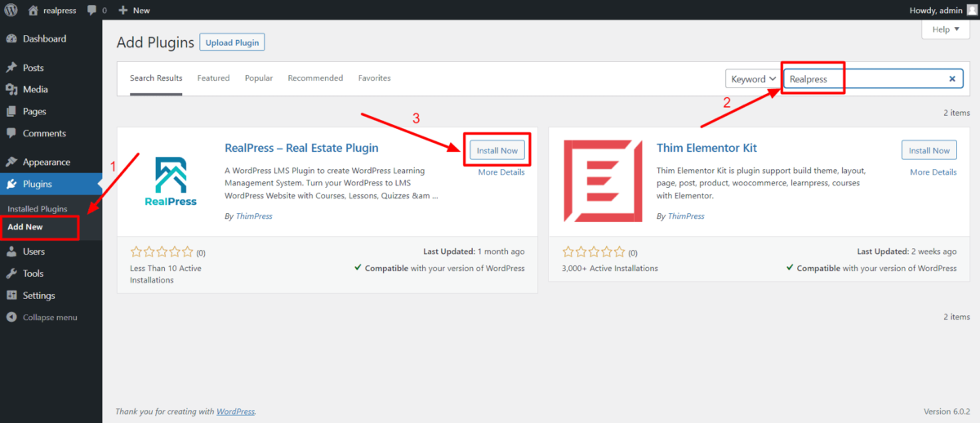Open Howdy, admin account menu

pyautogui.click(x=942, y=10)
